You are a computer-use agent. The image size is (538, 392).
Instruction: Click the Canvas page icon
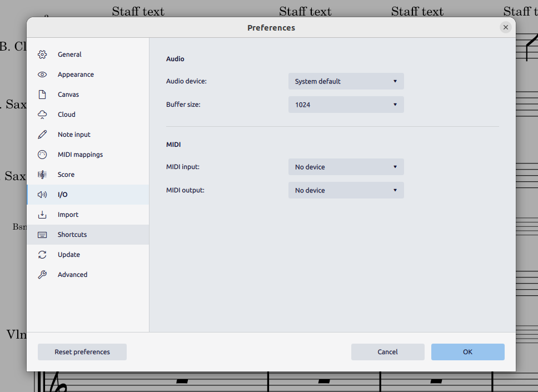(42, 94)
